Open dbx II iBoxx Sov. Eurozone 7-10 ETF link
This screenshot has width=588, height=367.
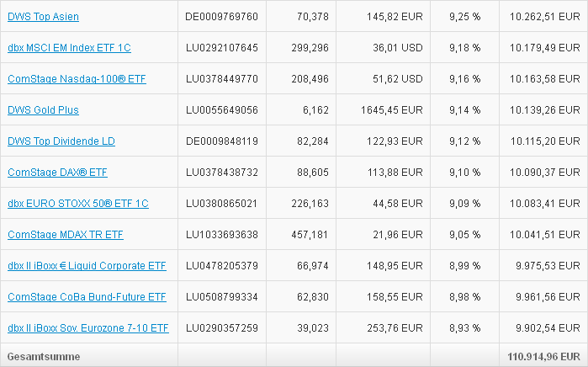(88, 328)
